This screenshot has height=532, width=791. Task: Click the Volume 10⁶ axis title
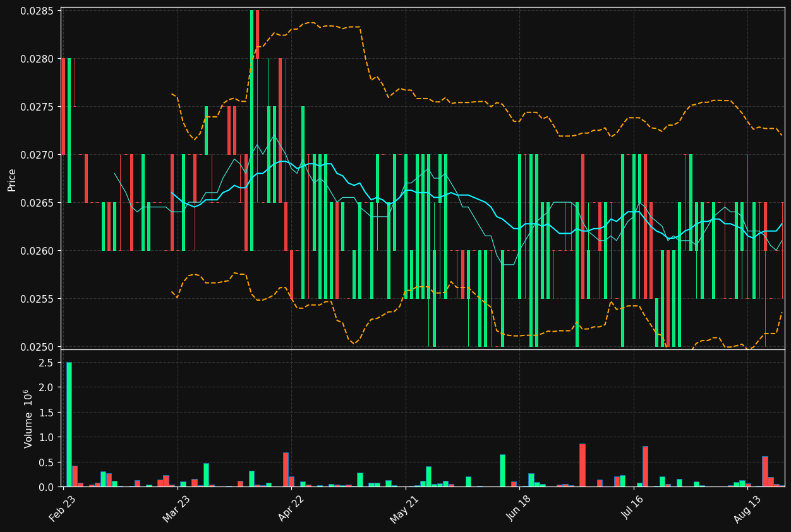pos(28,418)
